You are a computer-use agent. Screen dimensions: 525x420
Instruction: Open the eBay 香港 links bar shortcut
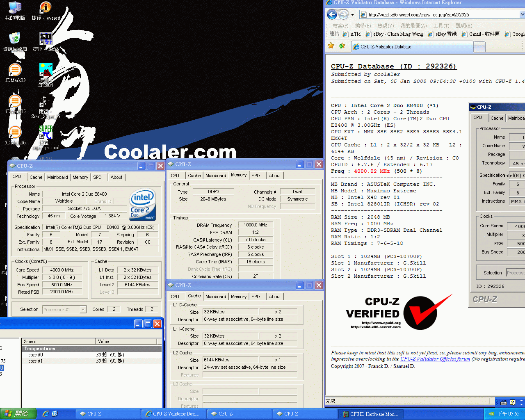coord(442,34)
